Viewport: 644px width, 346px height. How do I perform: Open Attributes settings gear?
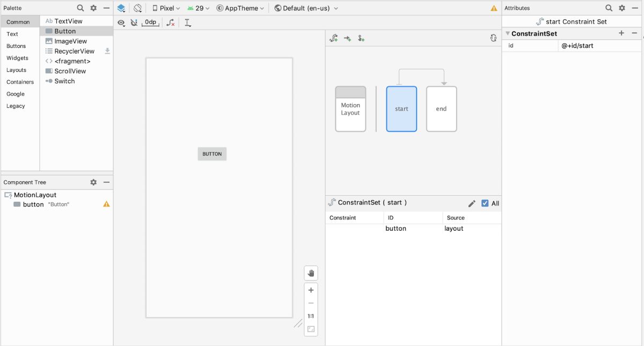(622, 8)
